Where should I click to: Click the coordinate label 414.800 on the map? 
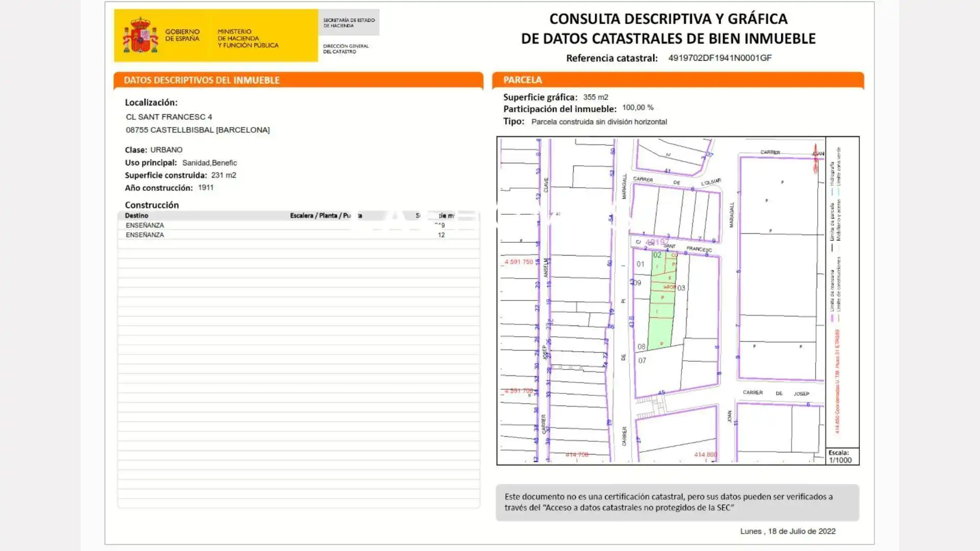pos(705,455)
